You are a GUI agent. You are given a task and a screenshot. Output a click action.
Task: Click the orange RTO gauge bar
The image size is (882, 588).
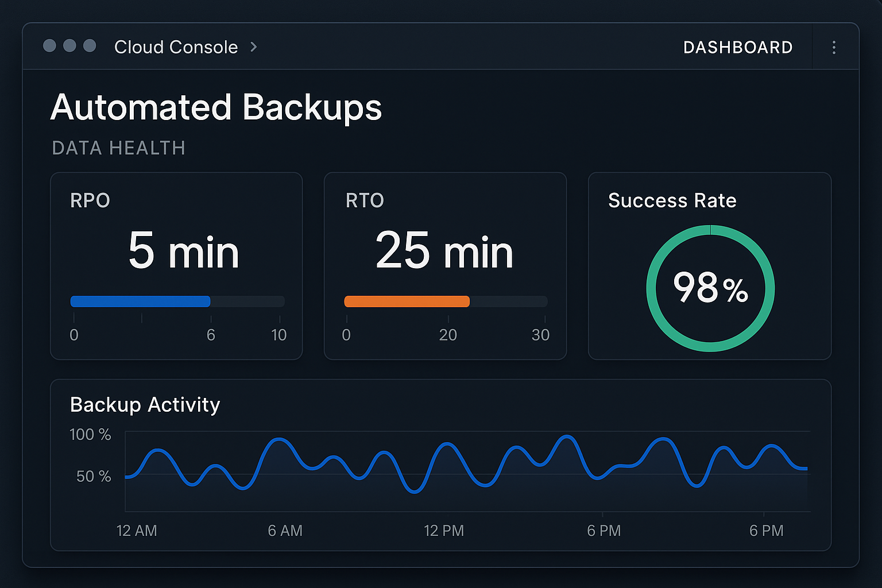pyautogui.click(x=407, y=301)
